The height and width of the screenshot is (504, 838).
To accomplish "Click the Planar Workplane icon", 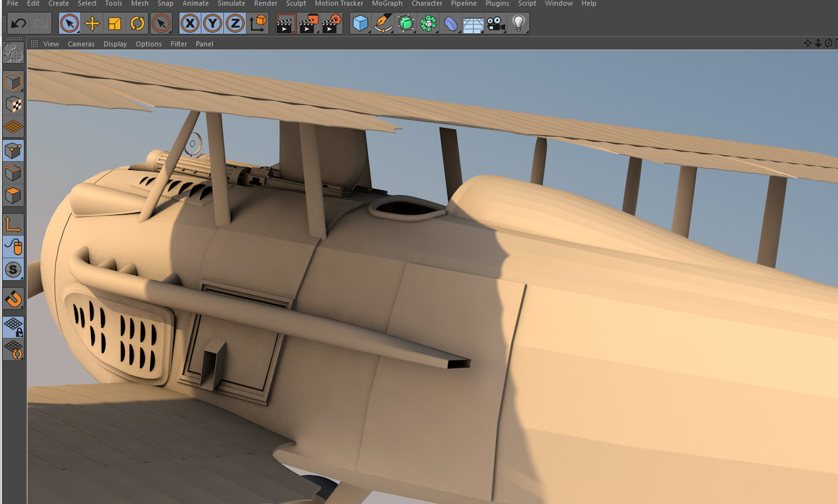I will pyautogui.click(x=13, y=349).
